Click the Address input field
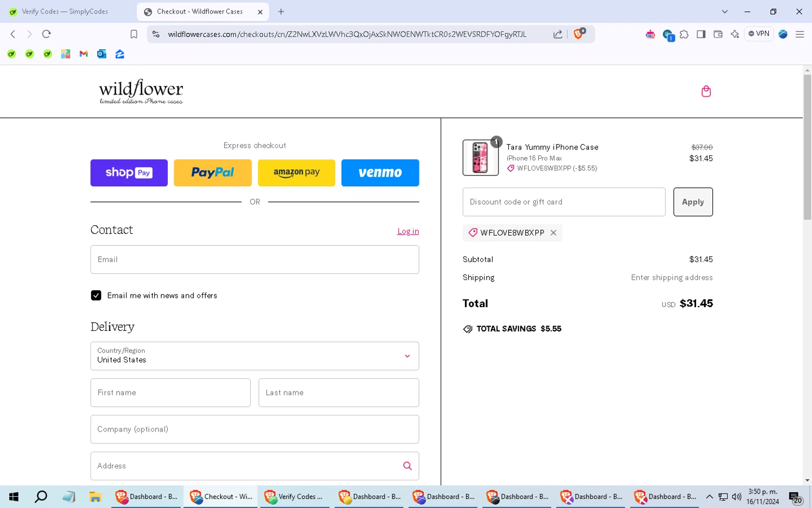This screenshot has width=812, height=508. 254,466
